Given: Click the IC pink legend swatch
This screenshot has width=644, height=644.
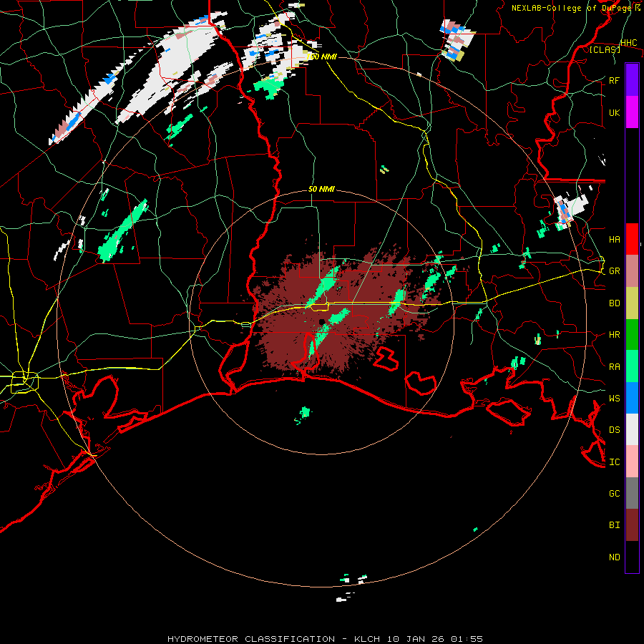Looking at the screenshot, I should (x=632, y=462).
